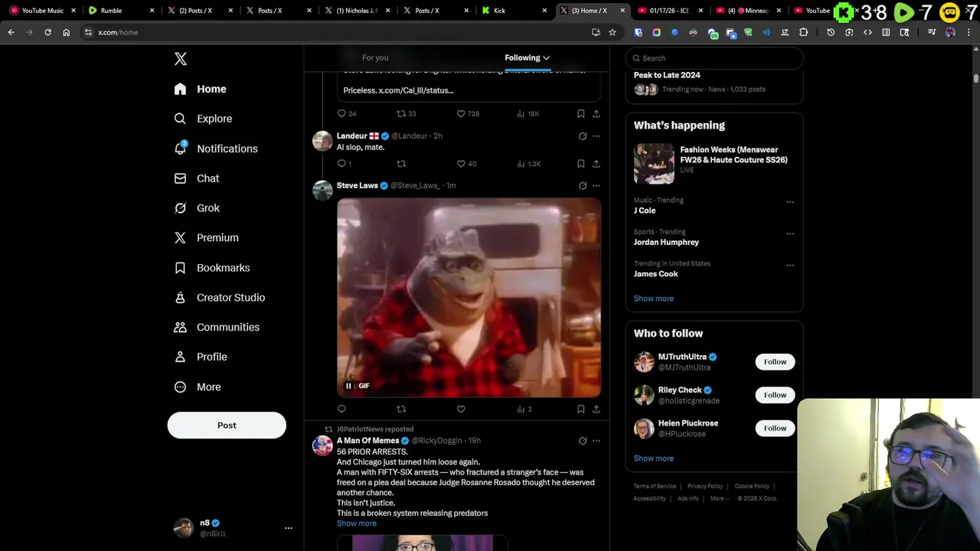
Task: Open the Home feed
Action: pyautogui.click(x=200, y=89)
